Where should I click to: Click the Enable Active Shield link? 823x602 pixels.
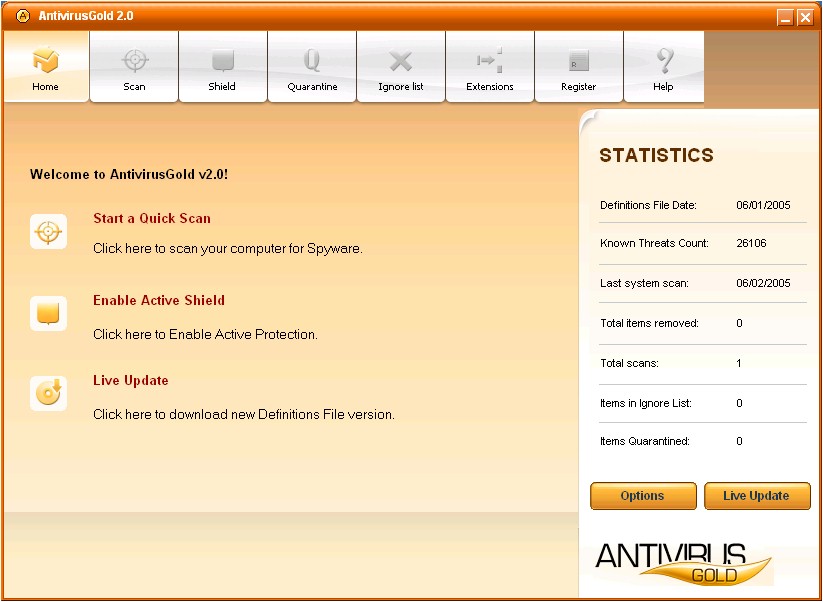(159, 300)
